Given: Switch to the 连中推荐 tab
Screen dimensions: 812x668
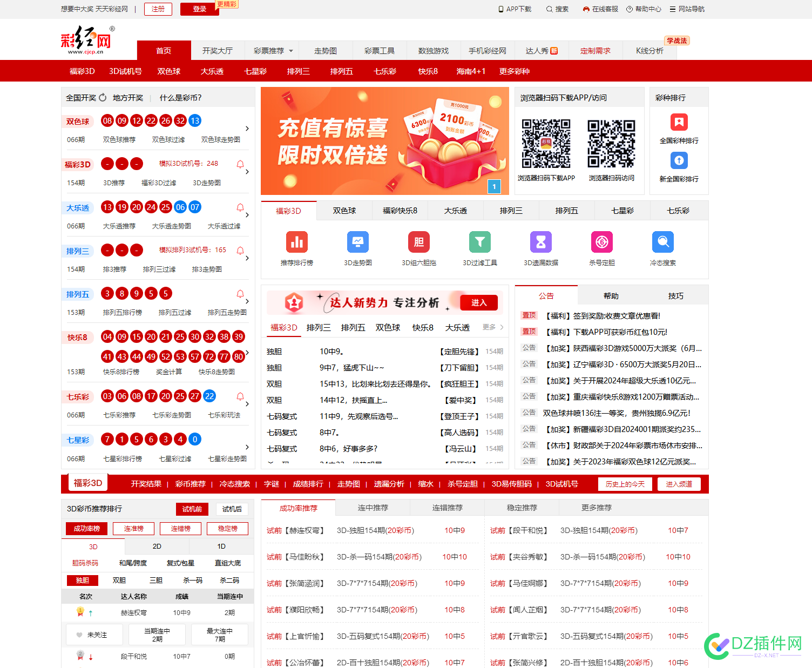Looking at the screenshot, I should [x=373, y=508].
